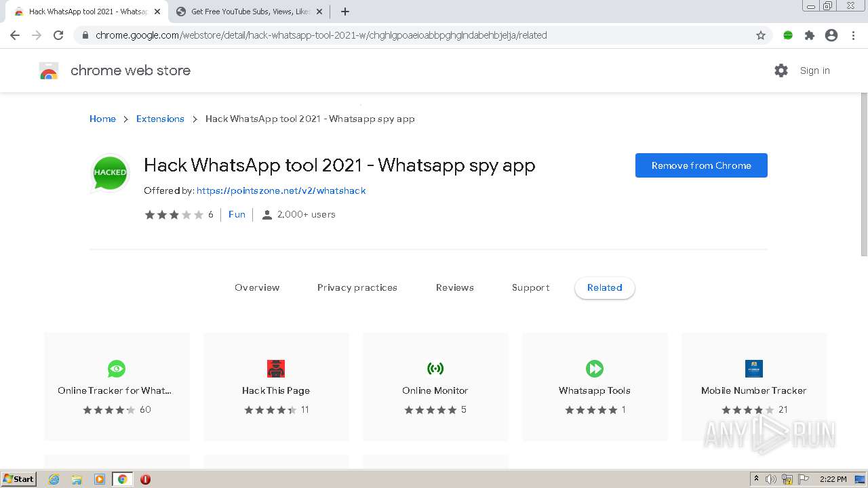Click the address bar URL
The image size is (868, 488).
click(x=321, y=35)
